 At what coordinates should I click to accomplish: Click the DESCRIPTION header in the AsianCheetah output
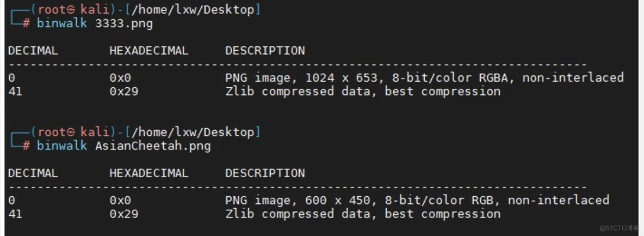[265, 173]
